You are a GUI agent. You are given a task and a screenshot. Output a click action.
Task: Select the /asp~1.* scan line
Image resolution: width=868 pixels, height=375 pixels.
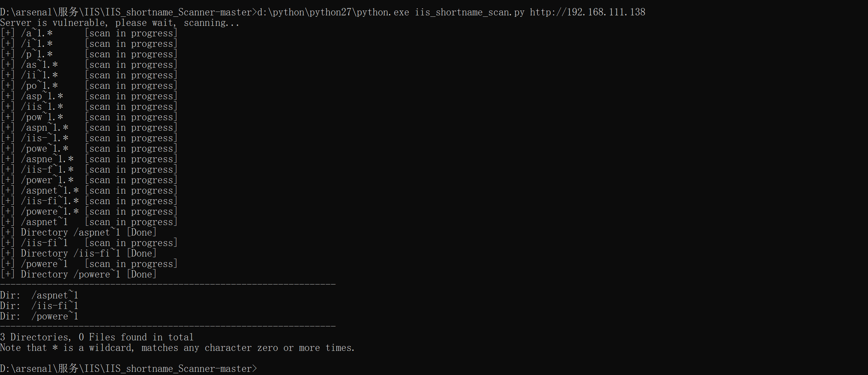tap(89, 96)
